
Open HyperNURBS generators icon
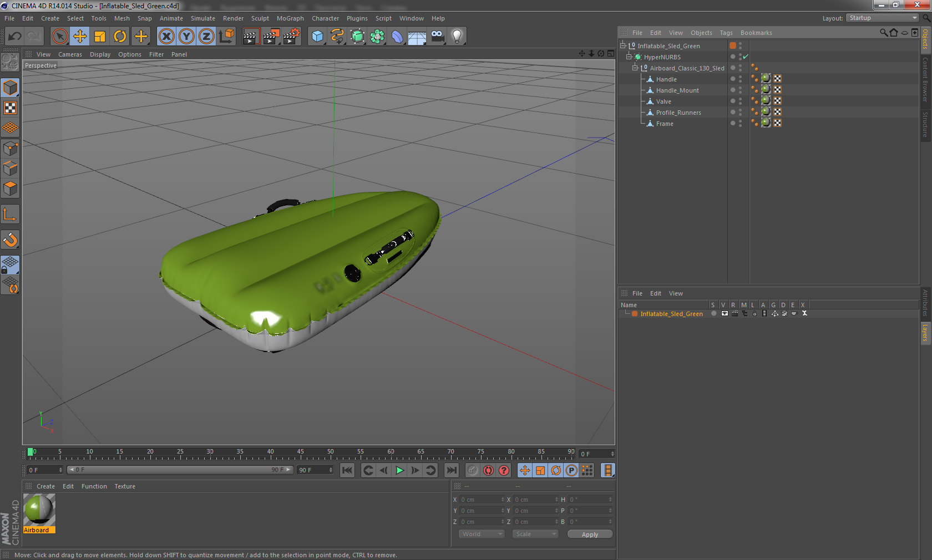357,37
